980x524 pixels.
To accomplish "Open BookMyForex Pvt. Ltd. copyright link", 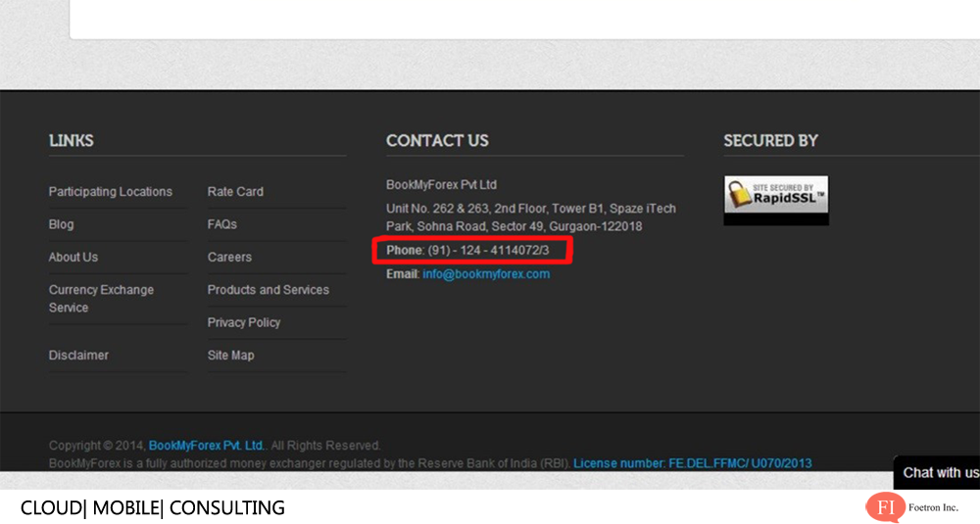I will [206, 446].
